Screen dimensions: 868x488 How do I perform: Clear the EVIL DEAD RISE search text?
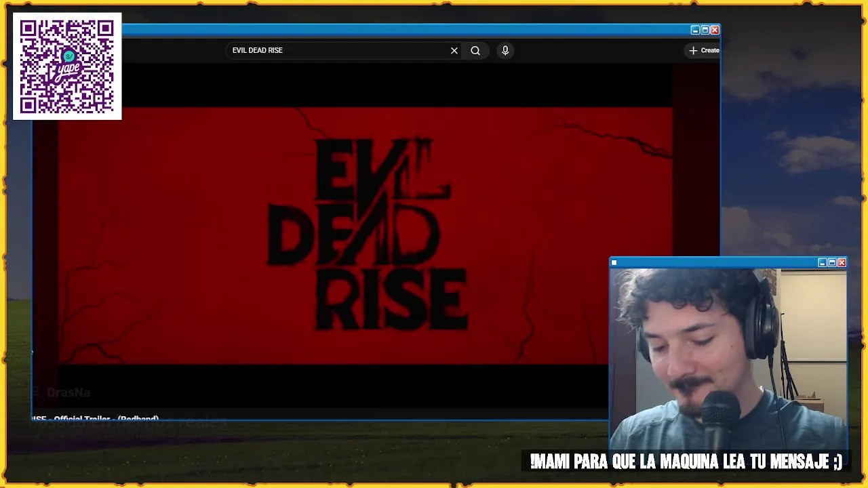pyautogui.click(x=454, y=50)
